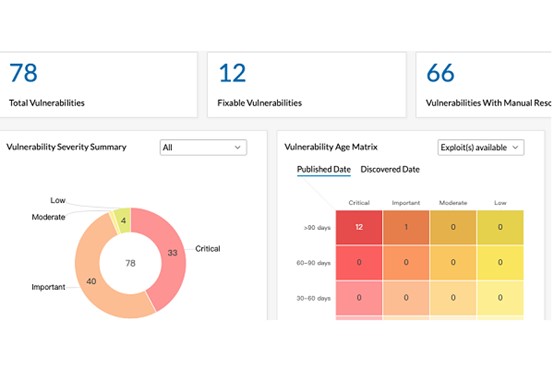Viewport: 554px width, 369px height.
Task: Click the Low 60-90 days yellow cell
Action: click(x=500, y=263)
